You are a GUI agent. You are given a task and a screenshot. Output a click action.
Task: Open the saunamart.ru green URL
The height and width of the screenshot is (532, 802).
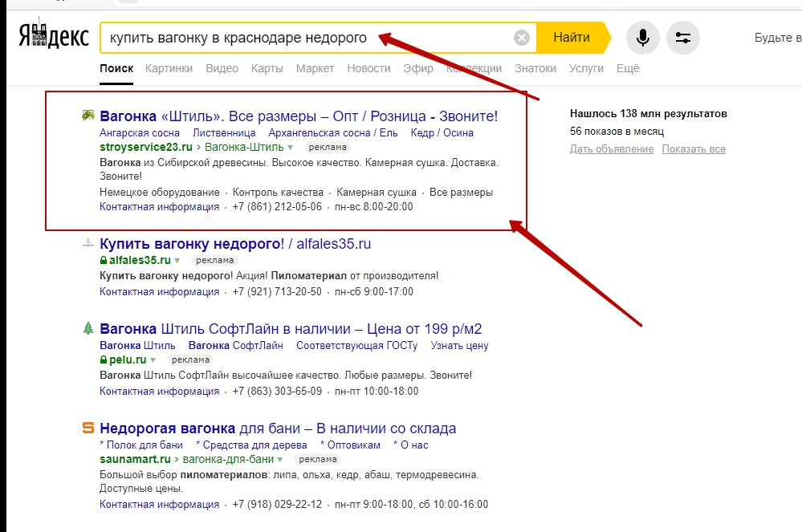(135, 460)
